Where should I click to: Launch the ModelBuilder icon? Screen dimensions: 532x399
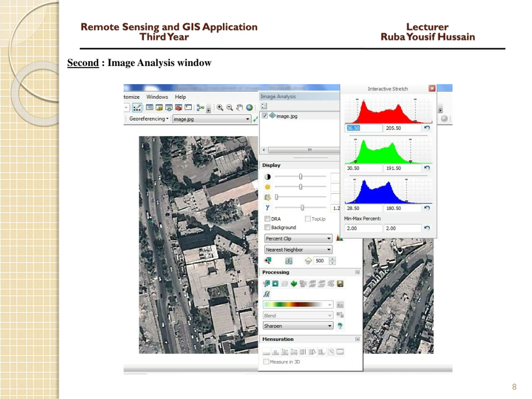(x=200, y=107)
